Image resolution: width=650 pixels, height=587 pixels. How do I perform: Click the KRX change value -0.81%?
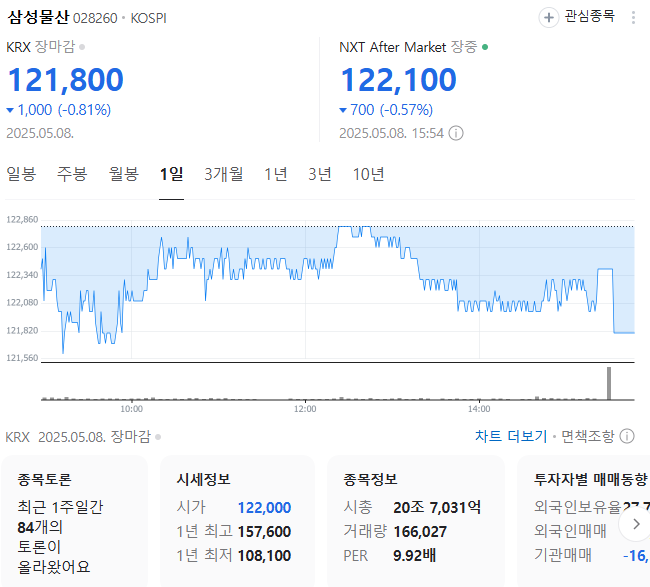click(x=85, y=110)
